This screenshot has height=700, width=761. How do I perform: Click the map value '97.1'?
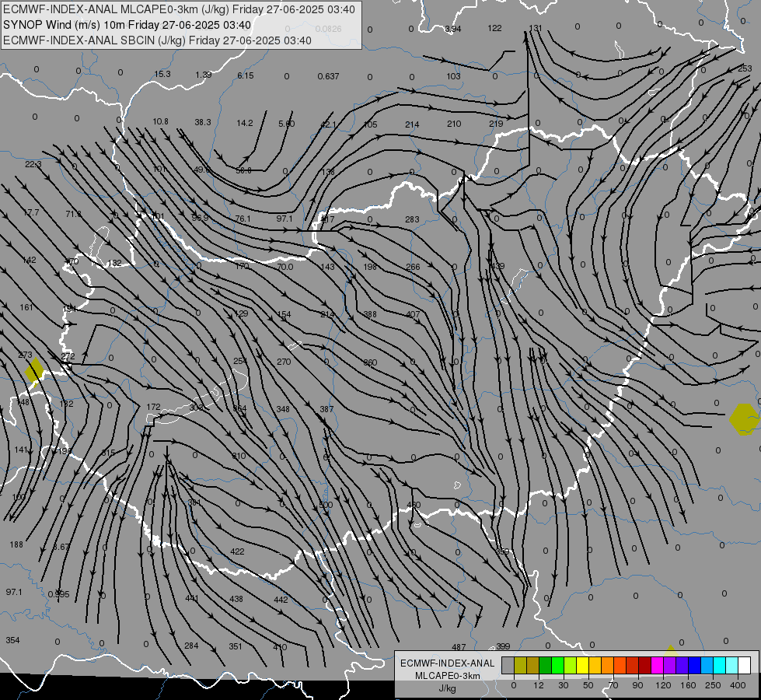(14, 592)
